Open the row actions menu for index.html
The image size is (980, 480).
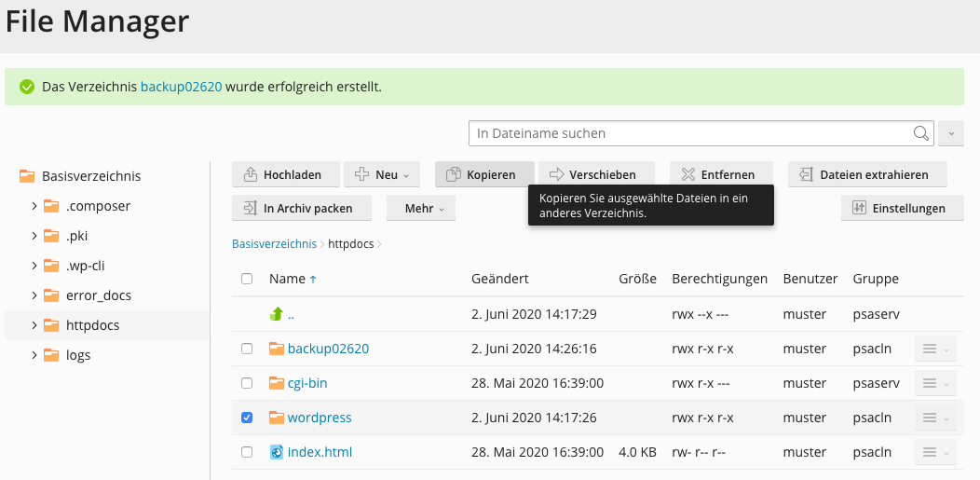934,453
